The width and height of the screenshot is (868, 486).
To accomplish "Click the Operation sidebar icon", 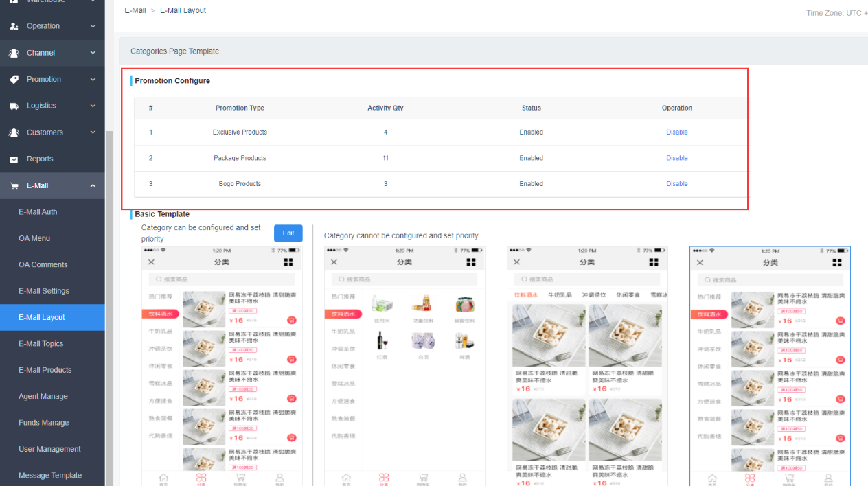I will (x=14, y=26).
